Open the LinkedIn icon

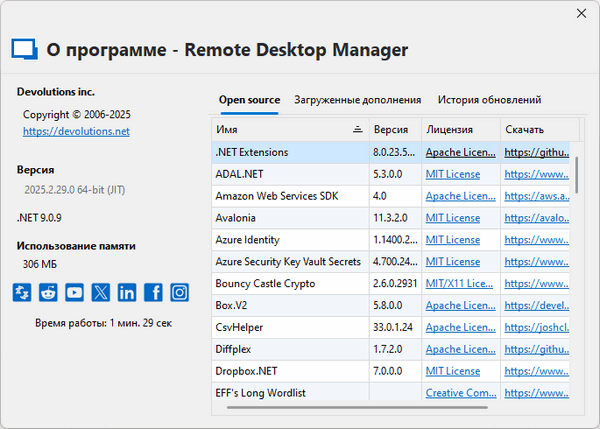click(x=127, y=292)
